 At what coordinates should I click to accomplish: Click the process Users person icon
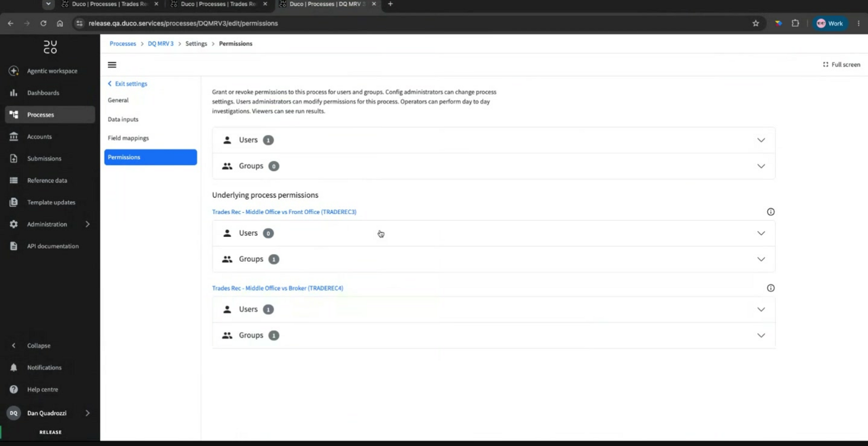[227, 140]
